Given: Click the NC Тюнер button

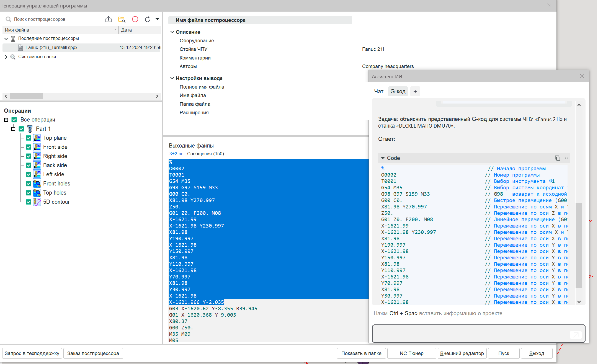Looking at the screenshot, I should [x=411, y=353].
